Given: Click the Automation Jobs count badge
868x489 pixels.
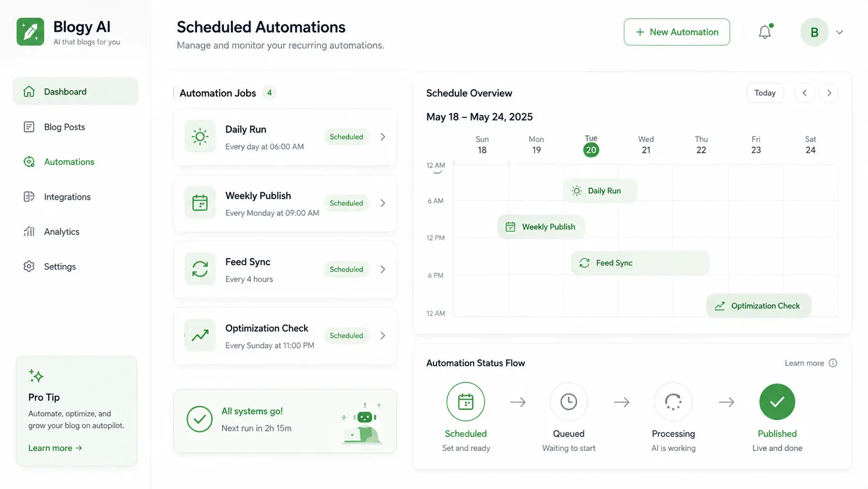Looking at the screenshot, I should point(269,93).
